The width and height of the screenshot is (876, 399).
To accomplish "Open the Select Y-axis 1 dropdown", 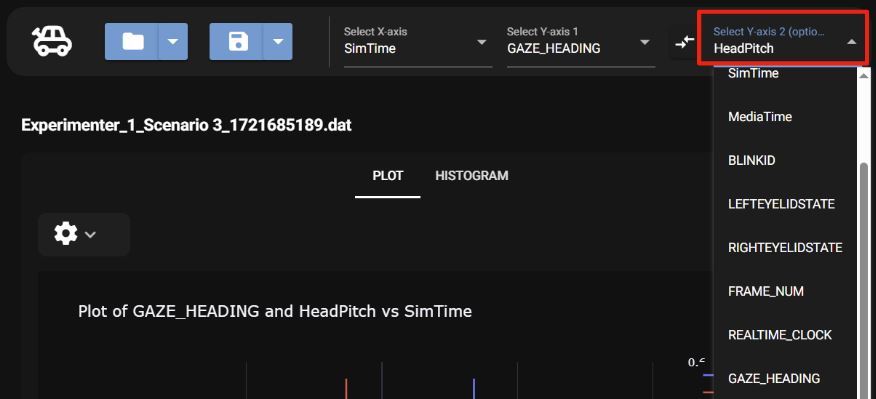I will tap(581, 42).
